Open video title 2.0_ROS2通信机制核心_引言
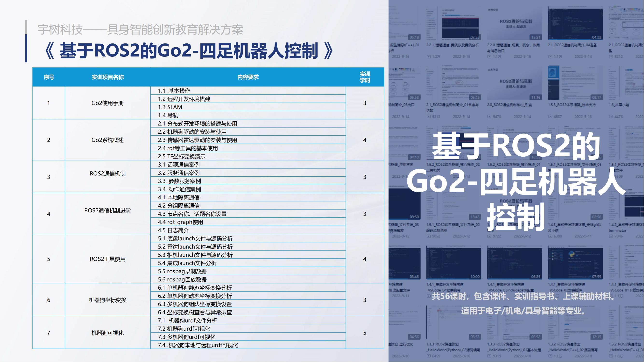644x362 pixels. [510, 105]
